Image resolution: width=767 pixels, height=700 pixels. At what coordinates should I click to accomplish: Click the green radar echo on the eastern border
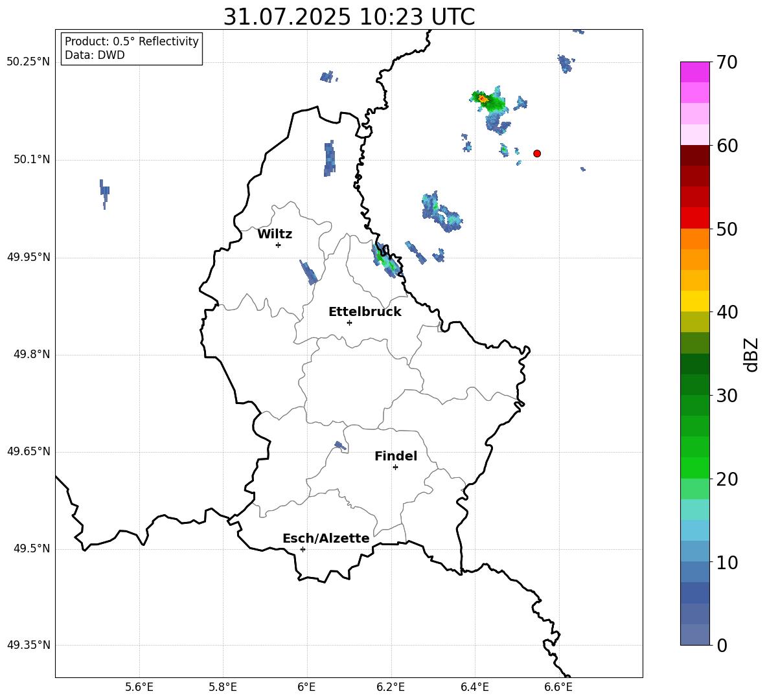click(387, 260)
